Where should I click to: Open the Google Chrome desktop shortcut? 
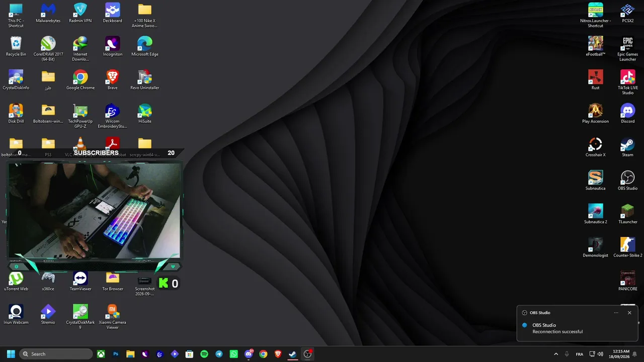pos(80,80)
